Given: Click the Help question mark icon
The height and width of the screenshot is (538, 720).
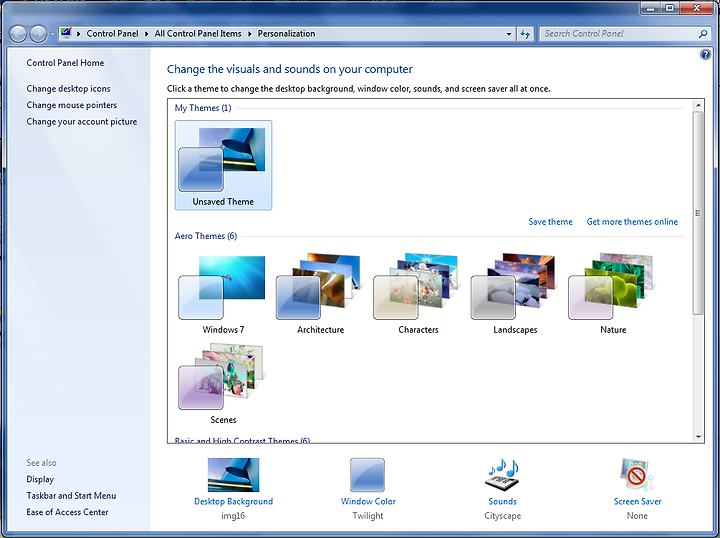Looking at the screenshot, I should coord(705,55).
